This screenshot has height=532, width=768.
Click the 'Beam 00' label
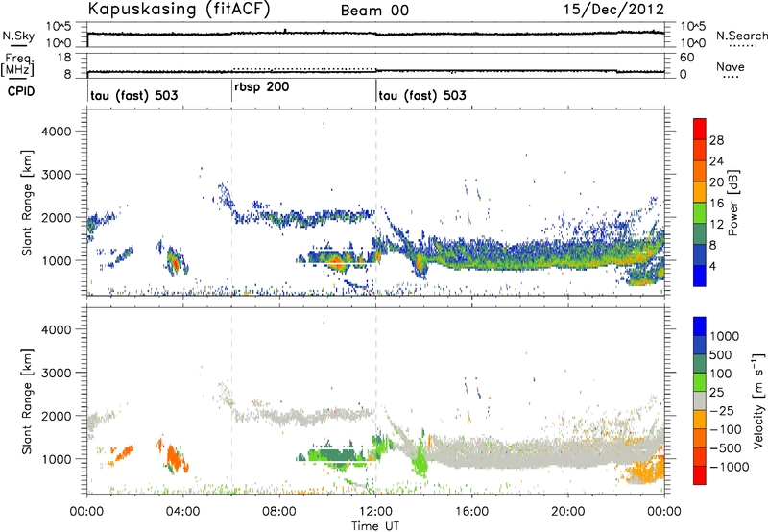(374, 11)
